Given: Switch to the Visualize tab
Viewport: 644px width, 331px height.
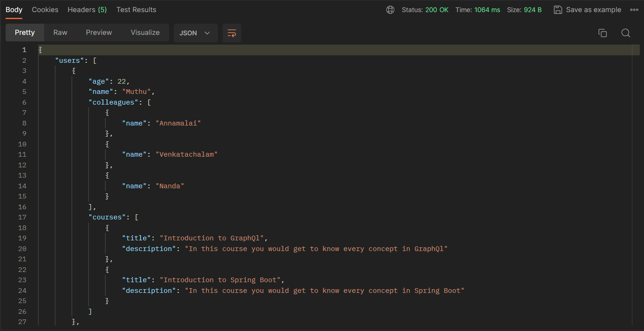Looking at the screenshot, I should pos(145,33).
